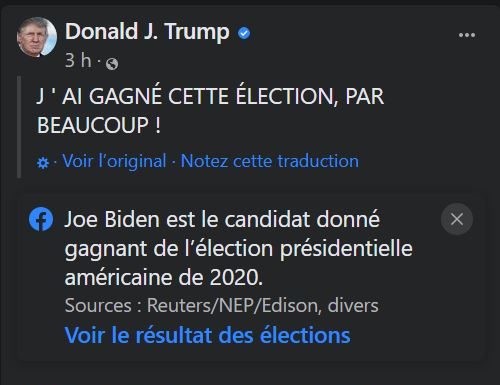Click the blue verified badge
Viewport: 500px width, 385px height.
coord(244,33)
